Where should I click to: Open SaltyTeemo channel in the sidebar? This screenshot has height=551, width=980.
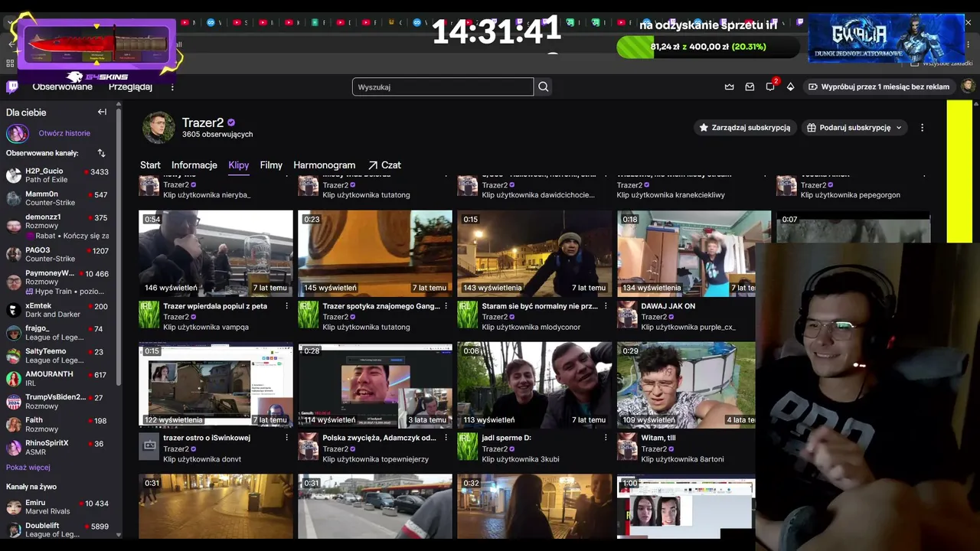58,356
